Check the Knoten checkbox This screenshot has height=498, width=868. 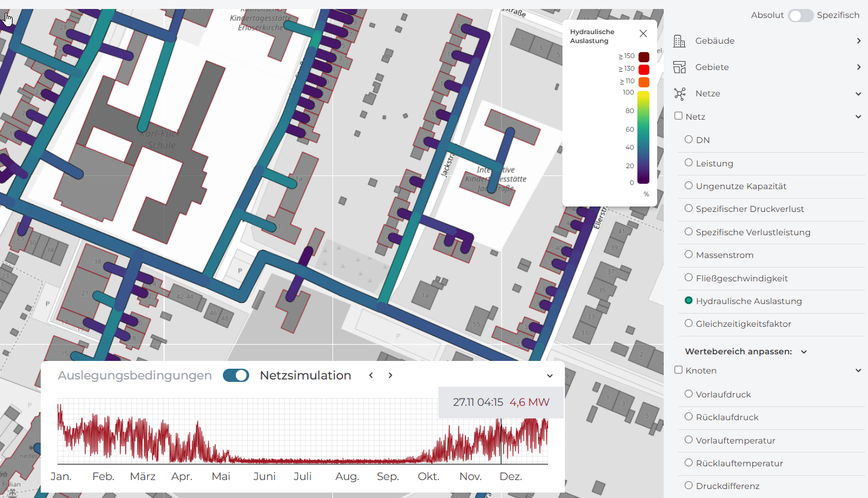pyautogui.click(x=679, y=370)
